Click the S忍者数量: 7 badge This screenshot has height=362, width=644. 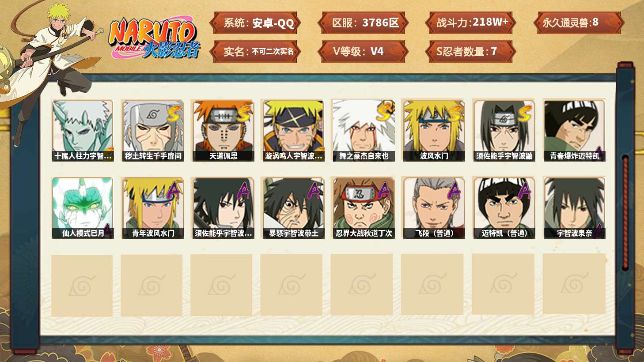point(471,52)
